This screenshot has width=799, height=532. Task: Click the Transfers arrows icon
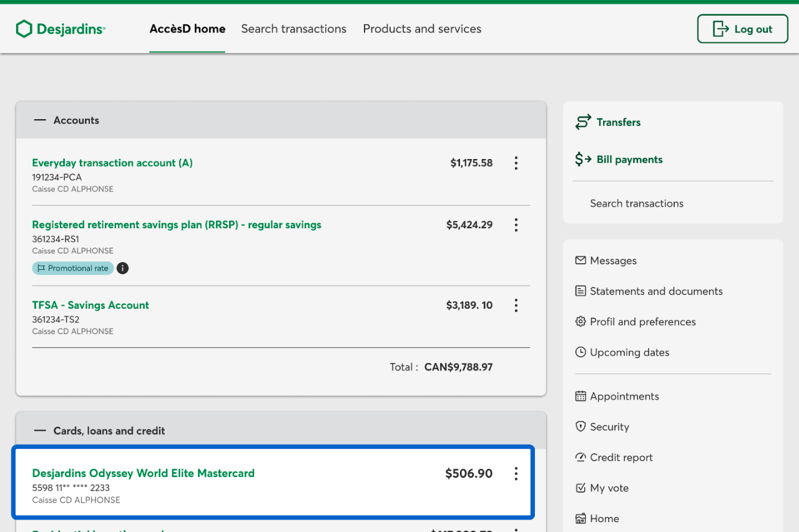pyautogui.click(x=583, y=122)
